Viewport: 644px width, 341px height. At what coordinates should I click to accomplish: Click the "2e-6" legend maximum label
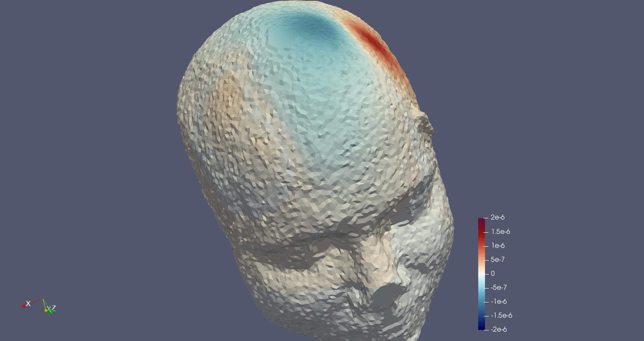[498, 217]
